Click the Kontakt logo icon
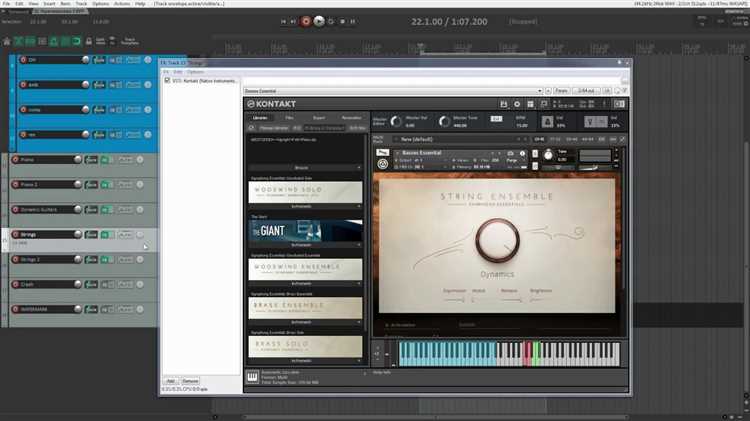The height and width of the screenshot is (421, 750). click(253, 104)
